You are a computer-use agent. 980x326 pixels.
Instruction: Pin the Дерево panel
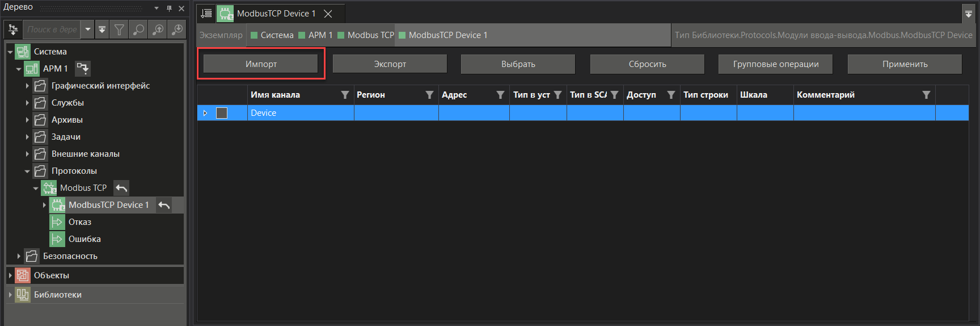click(169, 8)
